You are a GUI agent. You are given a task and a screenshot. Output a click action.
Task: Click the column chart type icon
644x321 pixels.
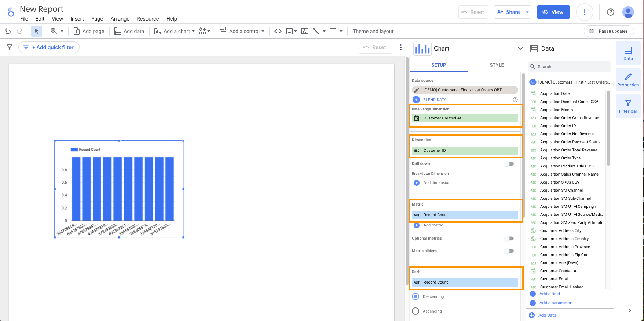tap(422, 48)
